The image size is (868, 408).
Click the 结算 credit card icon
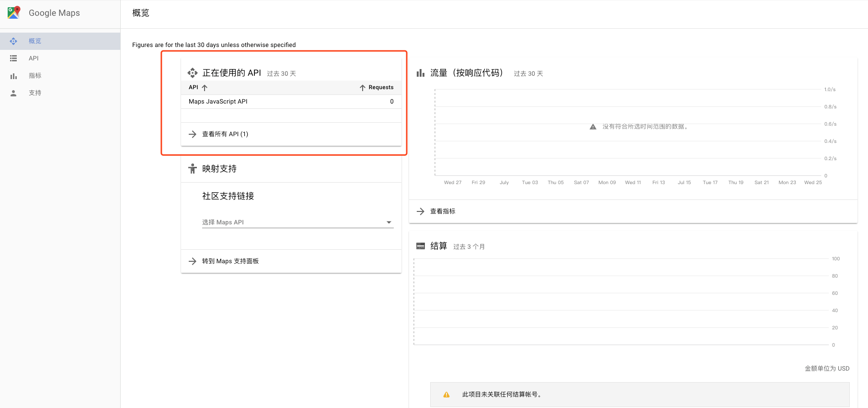(421, 246)
